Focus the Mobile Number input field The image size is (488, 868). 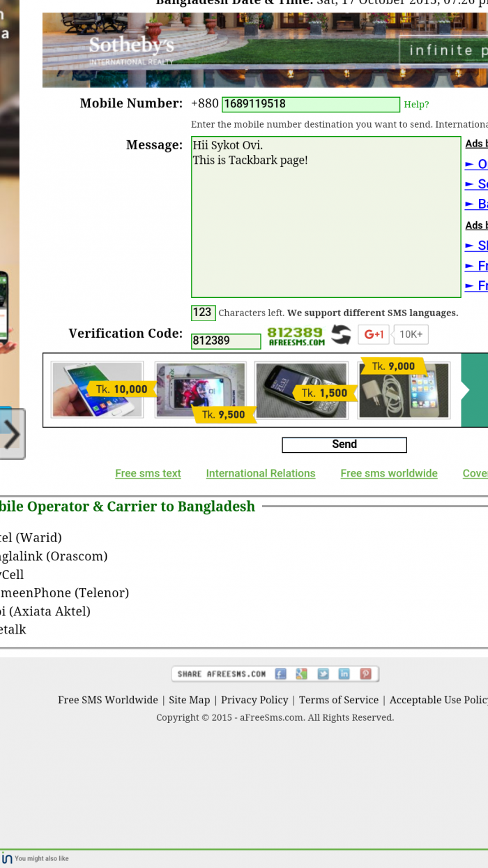311,104
